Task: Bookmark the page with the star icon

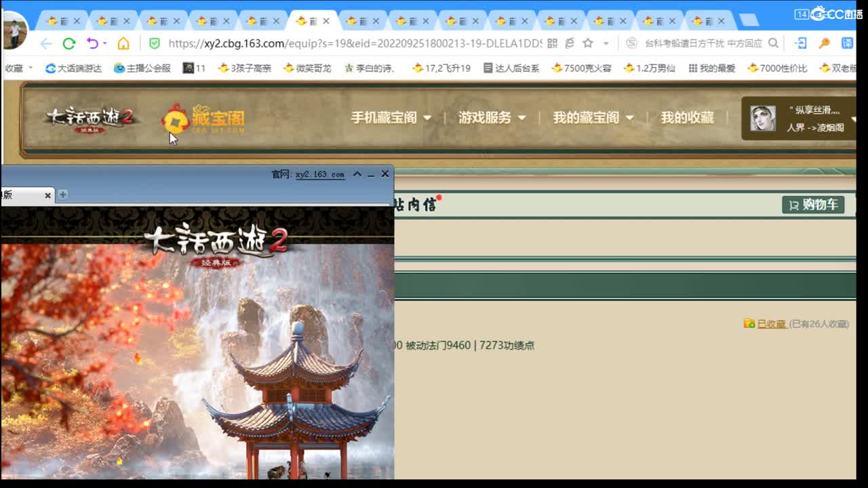Action: coord(588,43)
